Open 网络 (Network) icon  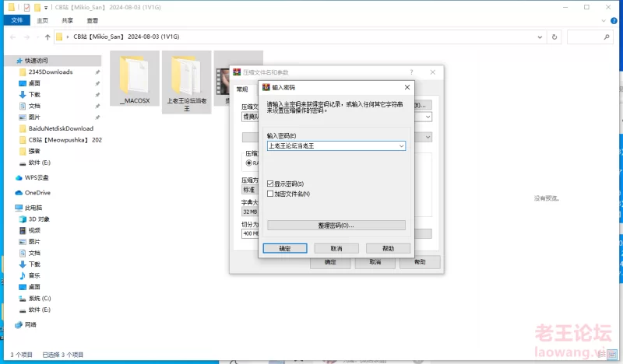[x=19, y=324]
